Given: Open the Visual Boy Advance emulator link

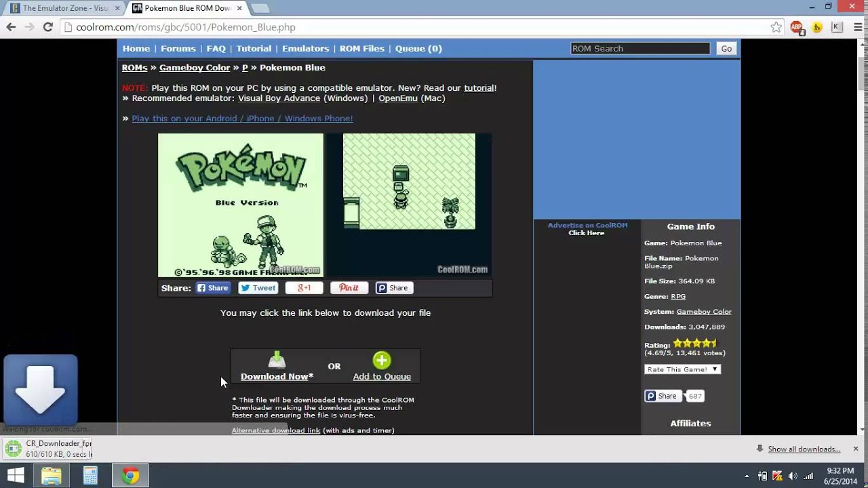Looking at the screenshot, I should click(279, 98).
